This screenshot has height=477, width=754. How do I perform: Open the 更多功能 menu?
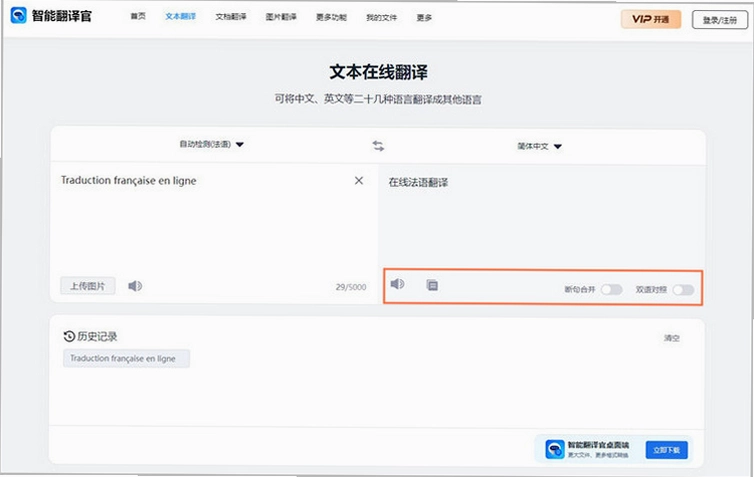pyautogui.click(x=331, y=17)
